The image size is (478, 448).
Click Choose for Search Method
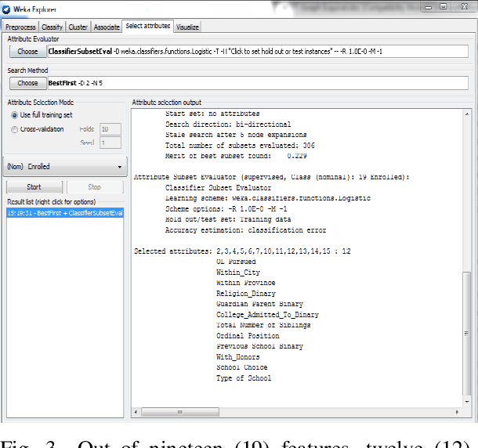point(27,82)
